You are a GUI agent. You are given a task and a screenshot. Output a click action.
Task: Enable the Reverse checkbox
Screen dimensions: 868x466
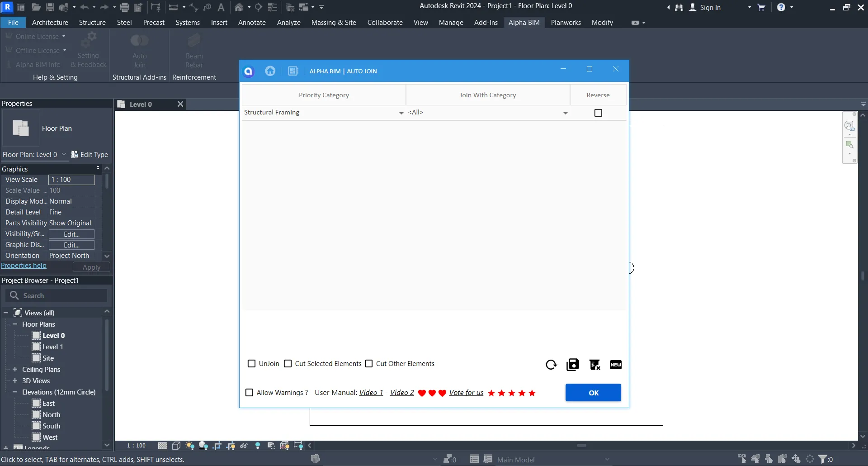[598, 113]
